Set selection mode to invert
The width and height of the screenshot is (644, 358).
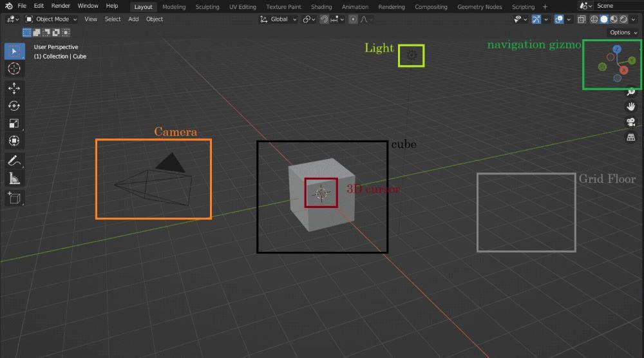coord(56,32)
